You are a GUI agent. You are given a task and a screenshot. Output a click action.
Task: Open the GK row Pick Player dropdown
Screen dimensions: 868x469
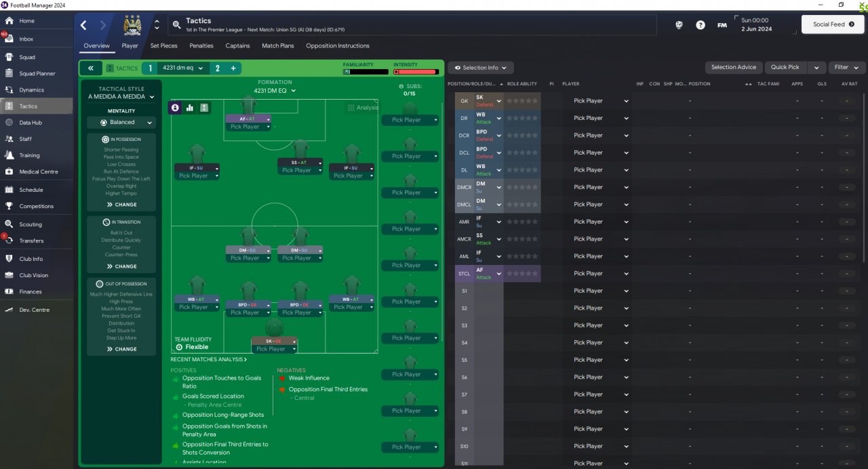tap(601, 101)
